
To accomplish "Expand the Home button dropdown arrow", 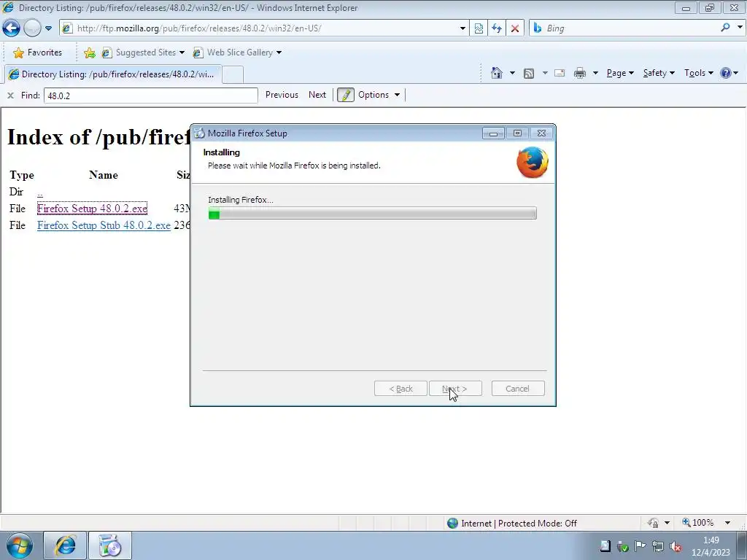I will 512,73.
